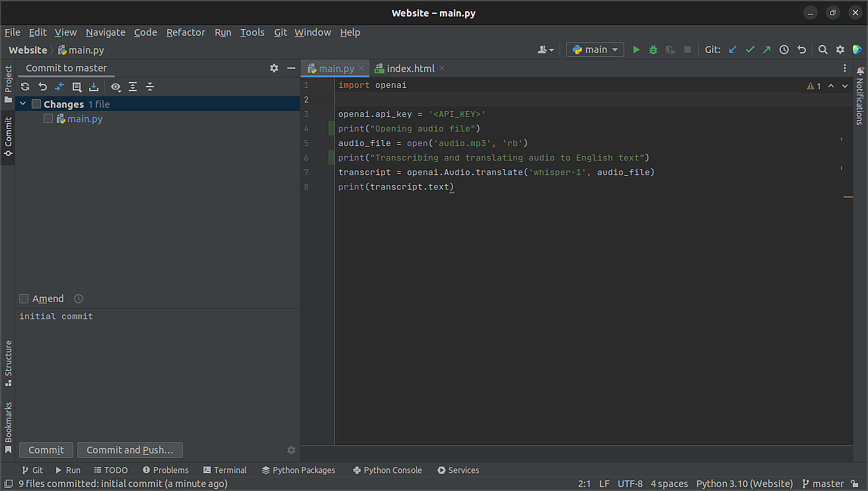Open the Git menu
This screenshot has width=868, height=491.
(281, 32)
